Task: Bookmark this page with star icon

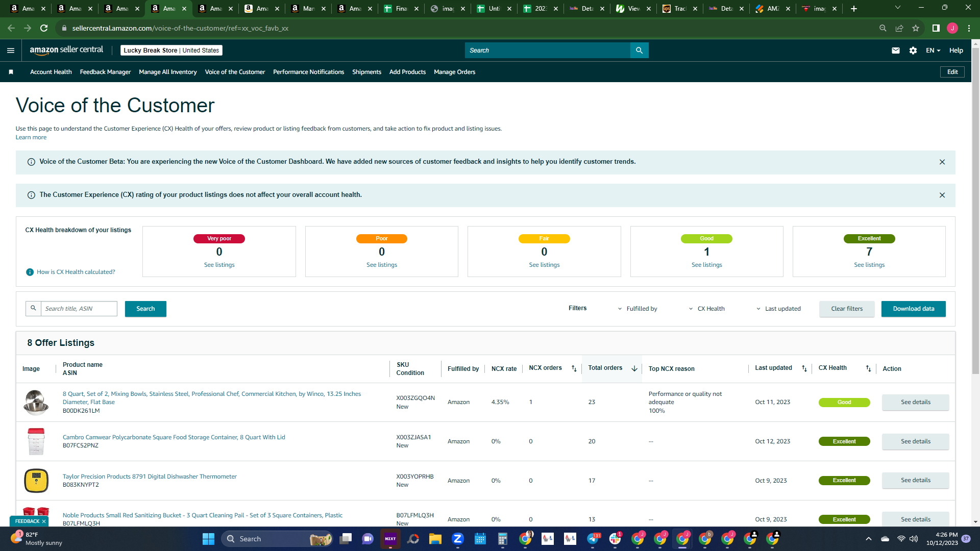Action: [915, 28]
